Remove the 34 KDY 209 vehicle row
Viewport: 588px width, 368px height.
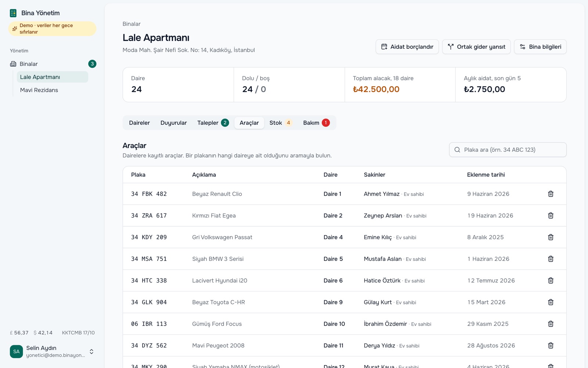(551, 237)
